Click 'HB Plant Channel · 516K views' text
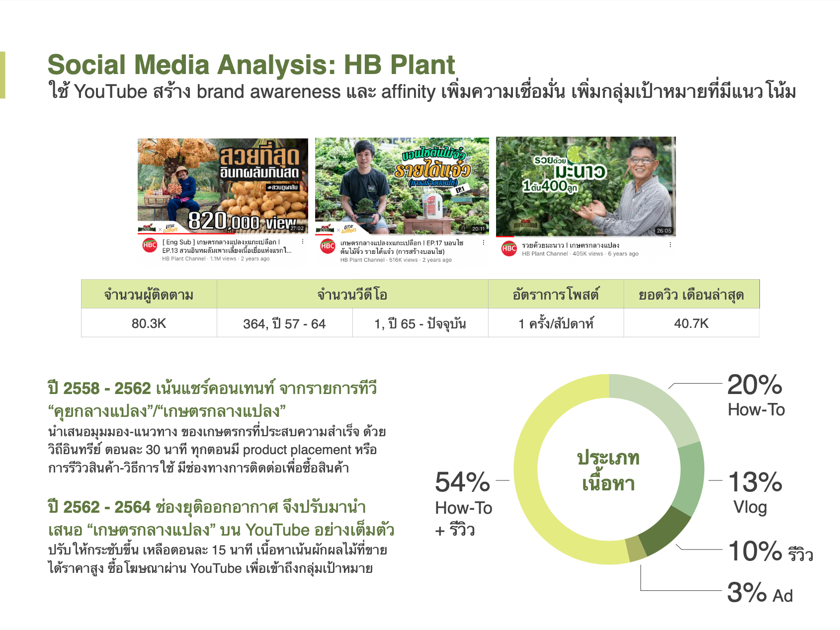840x630 pixels. point(396,260)
